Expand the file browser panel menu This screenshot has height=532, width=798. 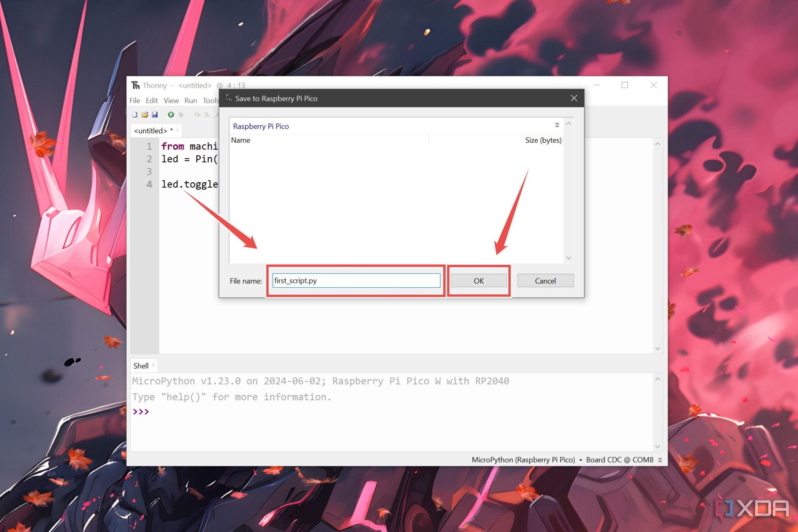(557, 125)
